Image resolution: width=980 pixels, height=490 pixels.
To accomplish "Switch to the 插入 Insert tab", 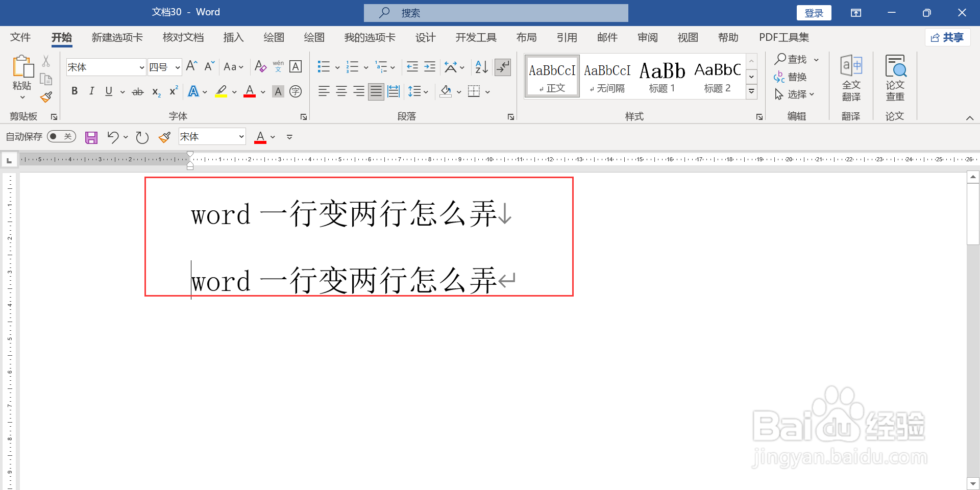I will 233,37.
